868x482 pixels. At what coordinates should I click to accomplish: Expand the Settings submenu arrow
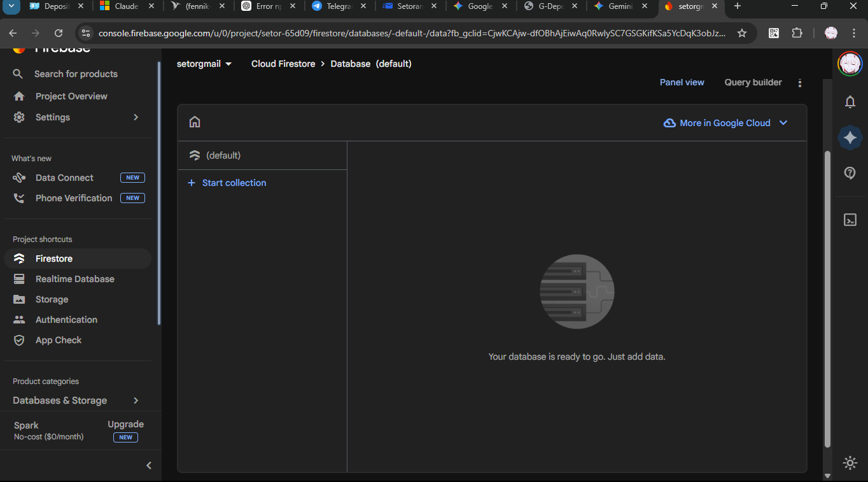pos(136,117)
